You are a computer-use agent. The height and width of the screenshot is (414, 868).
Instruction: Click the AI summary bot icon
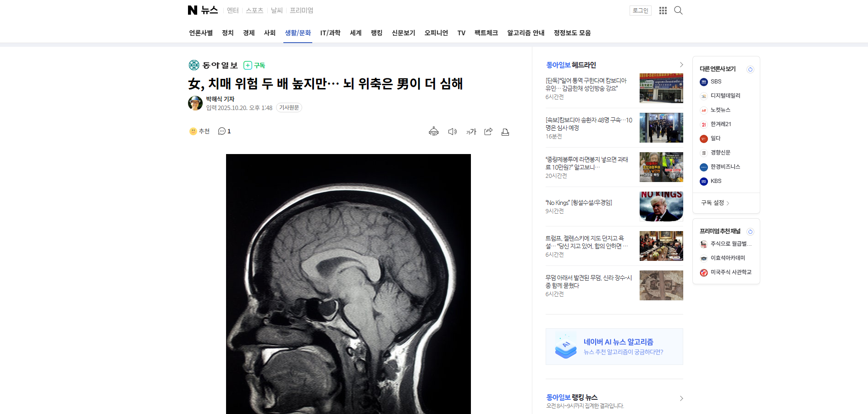pyautogui.click(x=434, y=132)
